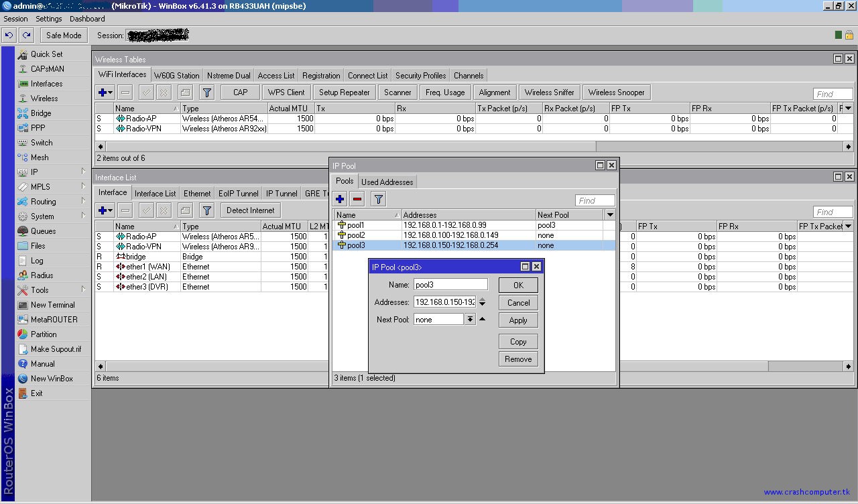Click filter icon in IP Pool window
Screen dimensions: 858x504
click(x=379, y=199)
